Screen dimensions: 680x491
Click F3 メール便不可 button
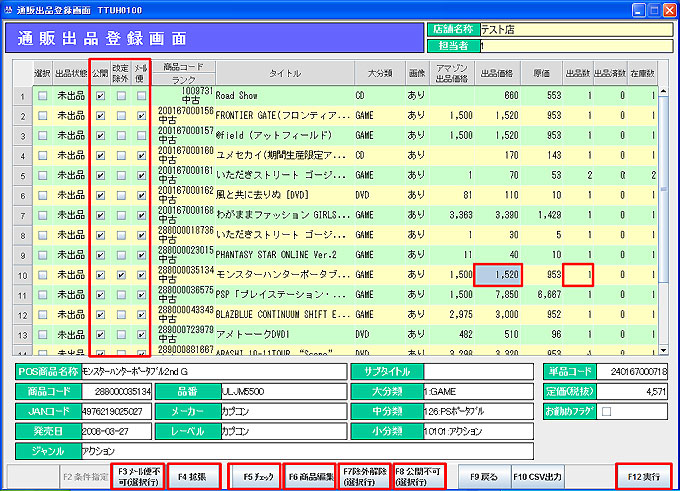click(138, 474)
